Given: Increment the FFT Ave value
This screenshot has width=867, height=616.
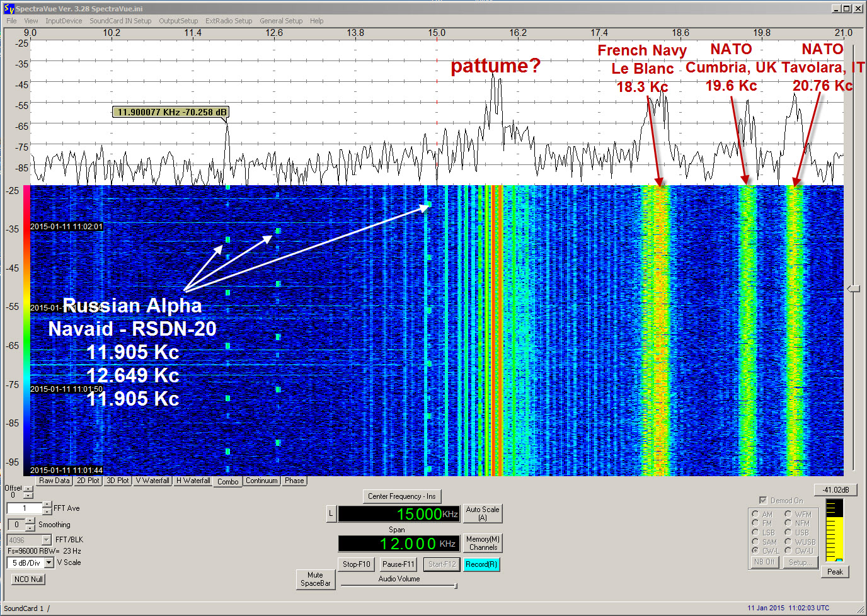Looking at the screenshot, I should (x=47, y=505).
